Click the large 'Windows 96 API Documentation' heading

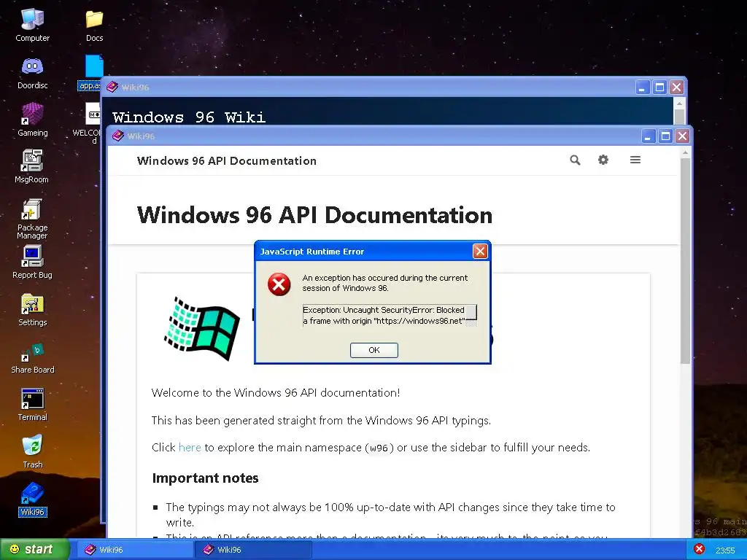[x=314, y=215]
